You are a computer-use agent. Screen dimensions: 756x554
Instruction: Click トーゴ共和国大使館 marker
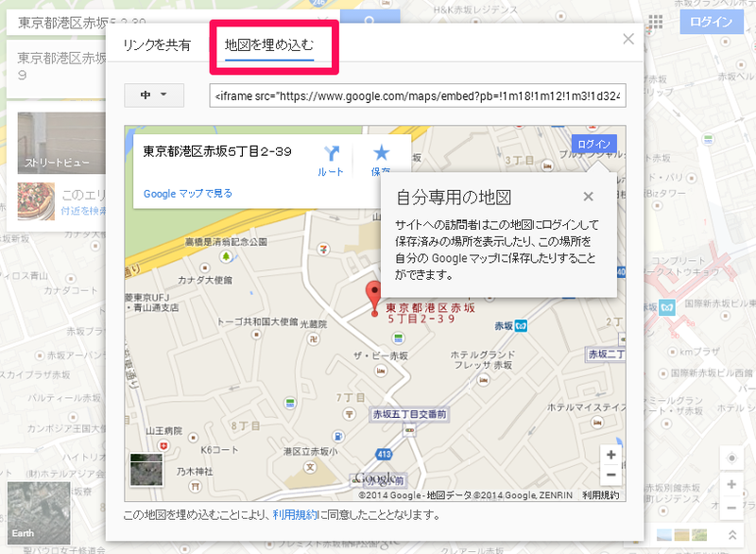point(256,334)
